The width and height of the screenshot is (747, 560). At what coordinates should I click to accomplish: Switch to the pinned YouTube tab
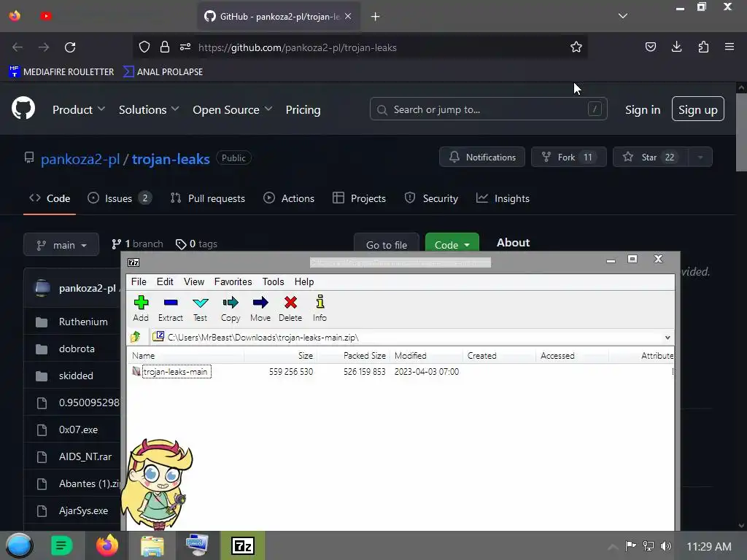(x=46, y=16)
